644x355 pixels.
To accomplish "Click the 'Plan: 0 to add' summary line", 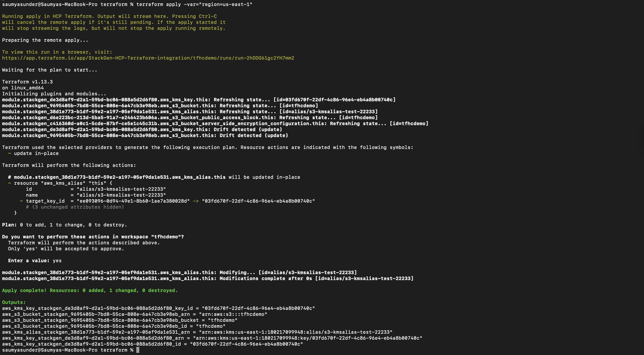I will [x=65, y=225].
